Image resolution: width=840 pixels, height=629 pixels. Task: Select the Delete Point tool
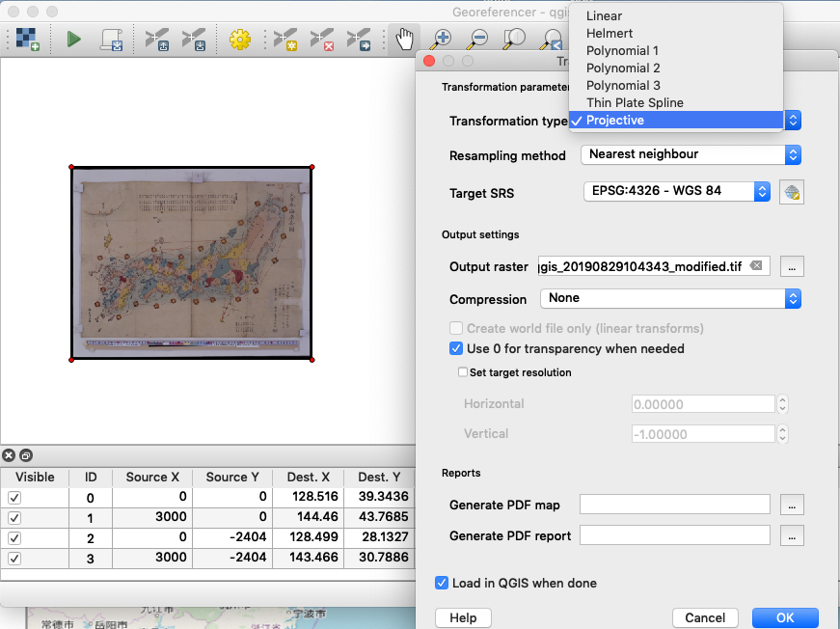tap(322, 40)
